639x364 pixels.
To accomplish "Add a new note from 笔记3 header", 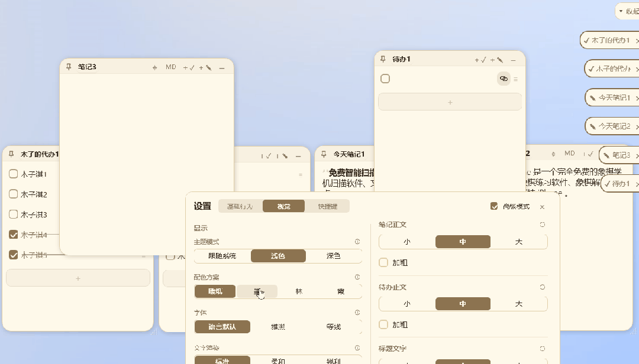I will (x=205, y=67).
